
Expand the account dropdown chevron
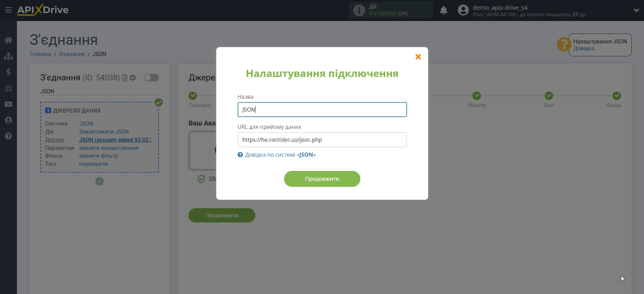pos(636,10)
